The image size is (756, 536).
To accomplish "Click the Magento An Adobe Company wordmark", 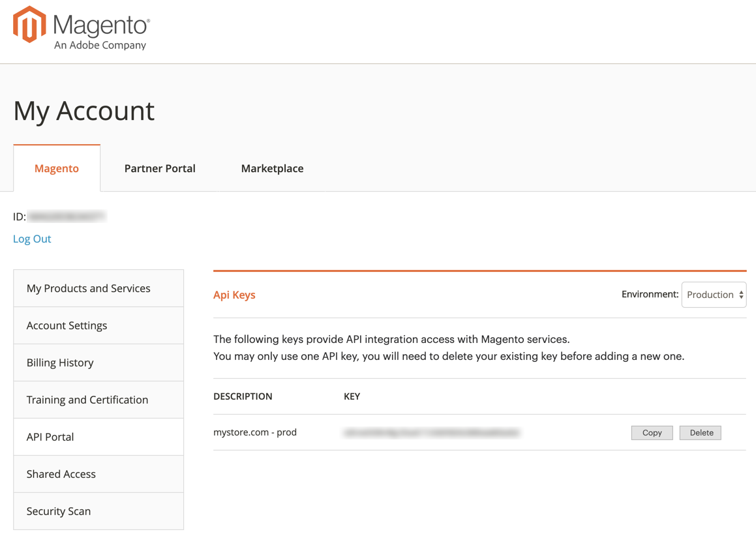I will pos(101,32).
